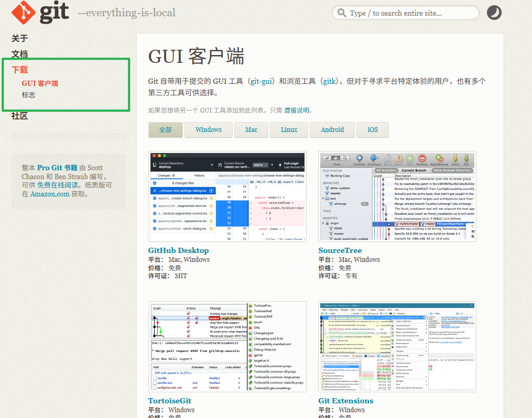532x418 pixels.
Task: Filter GUI clients by Linux
Action: (x=289, y=130)
